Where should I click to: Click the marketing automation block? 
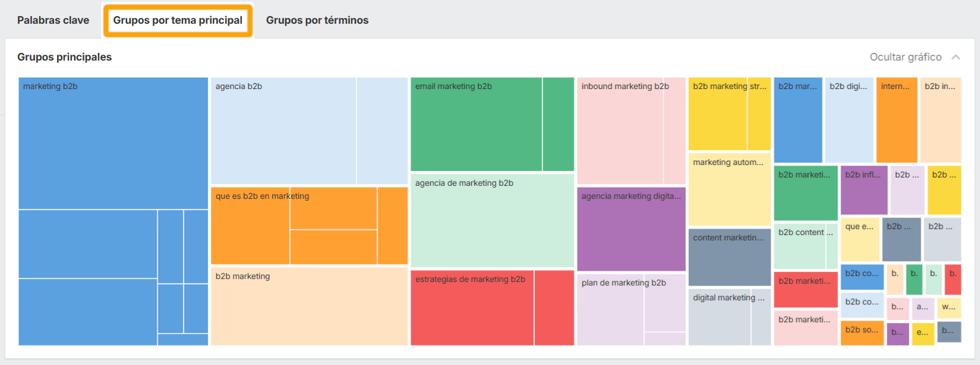point(729,190)
